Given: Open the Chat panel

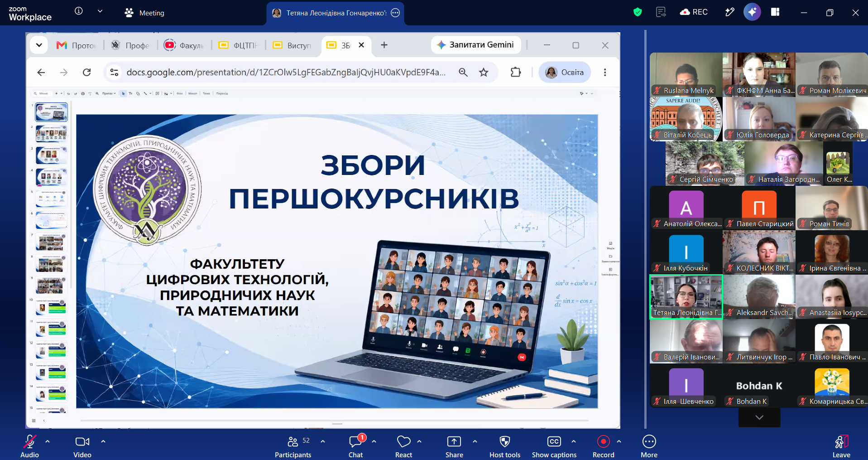Looking at the screenshot, I should 355,446.
